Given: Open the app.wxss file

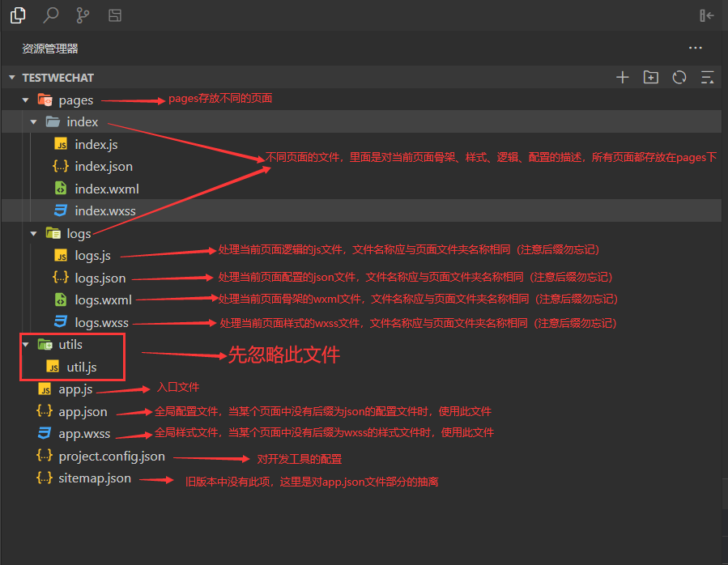Looking at the screenshot, I should [84, 434].
